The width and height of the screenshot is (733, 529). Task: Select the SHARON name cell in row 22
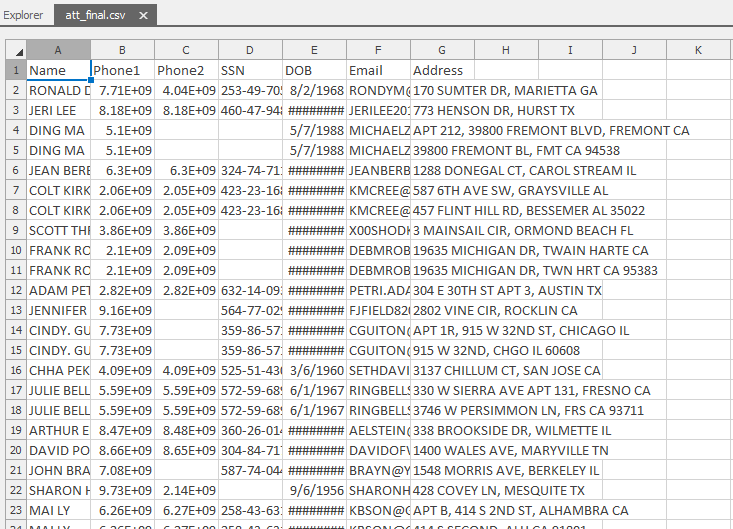point(58,490)
